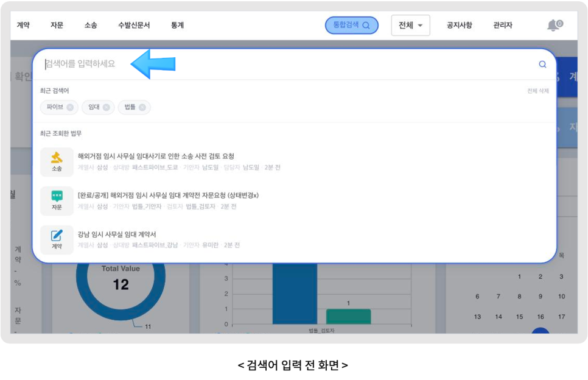Click the 통합검색 button
Image resolution: width=588 pixels, height=380 pixels.
pos(351,25)
